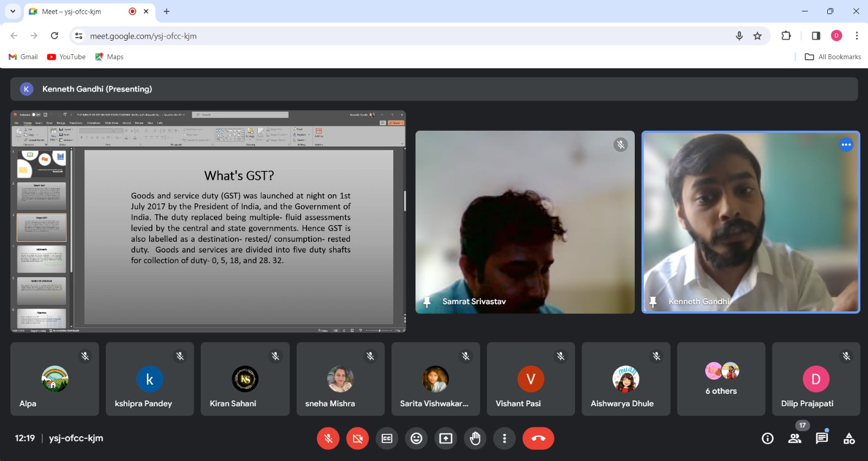The width and height of the screenshot is (868, 461).
Task: Select the Meet ysj-ofcc-kjm browser tab
Action: pyautogui.click(x=81, y=11)
